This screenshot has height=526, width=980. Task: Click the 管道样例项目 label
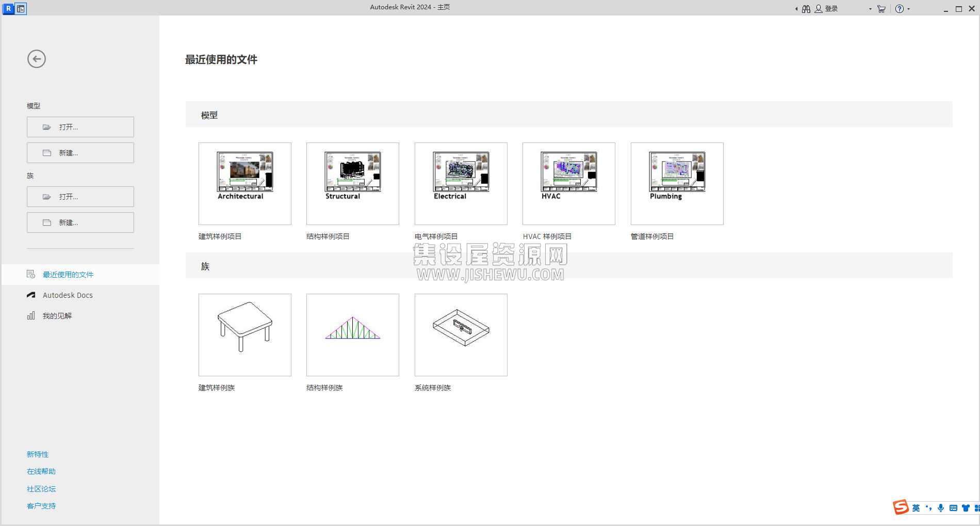pyautogui.click(x=652, y=236)
